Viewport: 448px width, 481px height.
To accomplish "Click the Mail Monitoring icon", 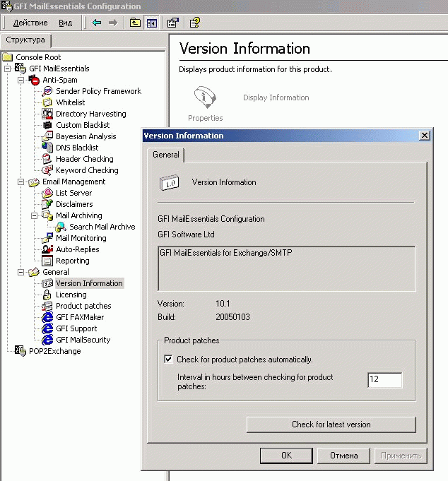I will coord(47,238).
